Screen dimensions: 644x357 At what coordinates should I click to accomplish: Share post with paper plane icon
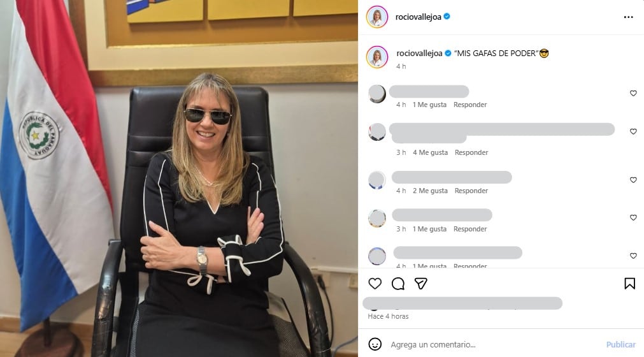click(420, 284)
